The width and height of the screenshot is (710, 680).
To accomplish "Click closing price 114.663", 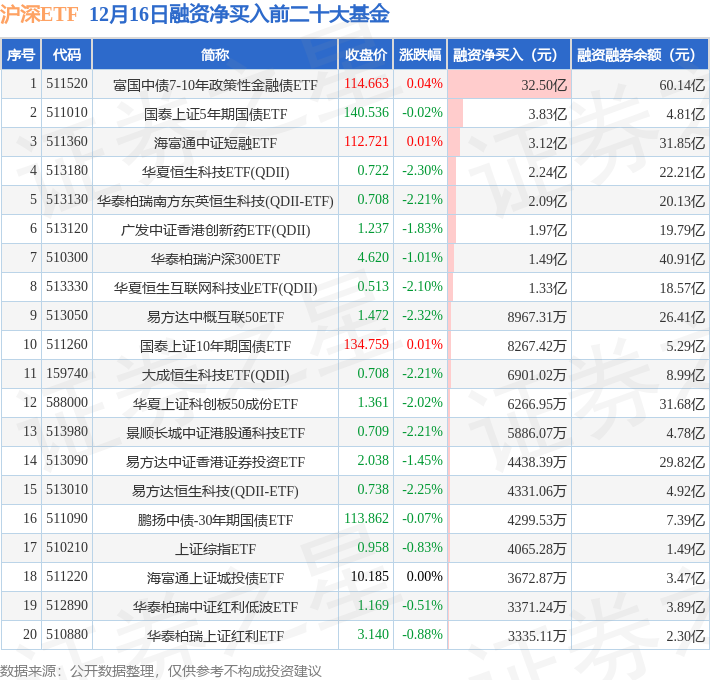I will point(366,84).
